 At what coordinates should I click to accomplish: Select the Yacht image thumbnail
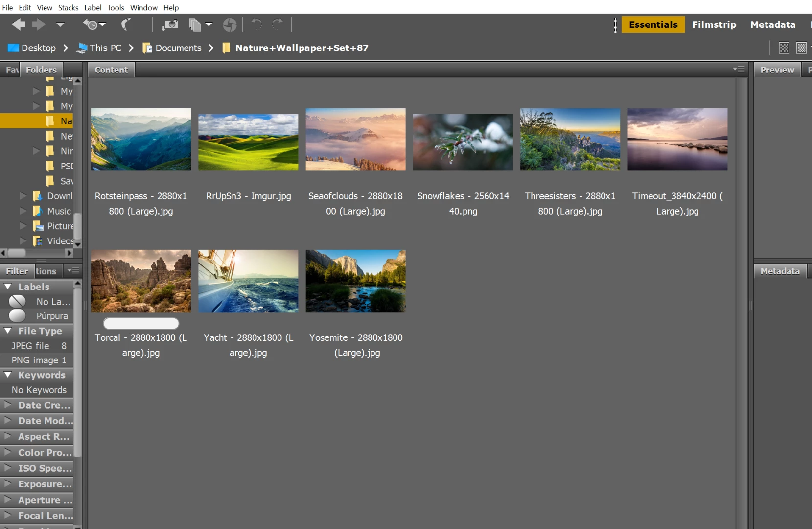coord(248,281)
